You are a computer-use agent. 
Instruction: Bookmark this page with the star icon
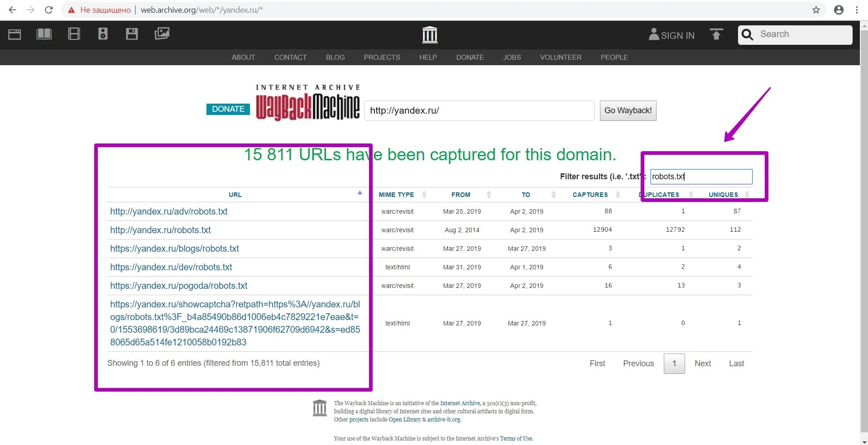point(816,10)
